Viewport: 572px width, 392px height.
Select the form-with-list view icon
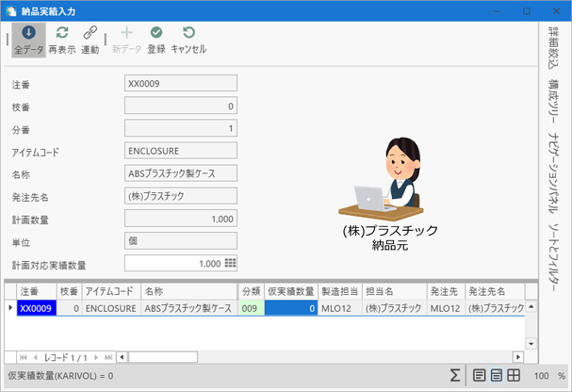(496, 375)
